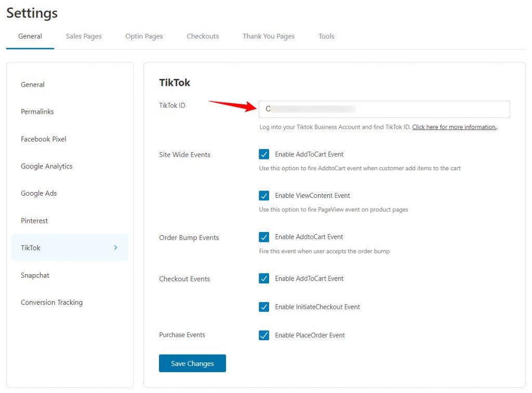The height and width of the screenshot is (393, 532).
Task: Click the 'Use this option to fire AddtoCart' description
Action: click(360, 168)
